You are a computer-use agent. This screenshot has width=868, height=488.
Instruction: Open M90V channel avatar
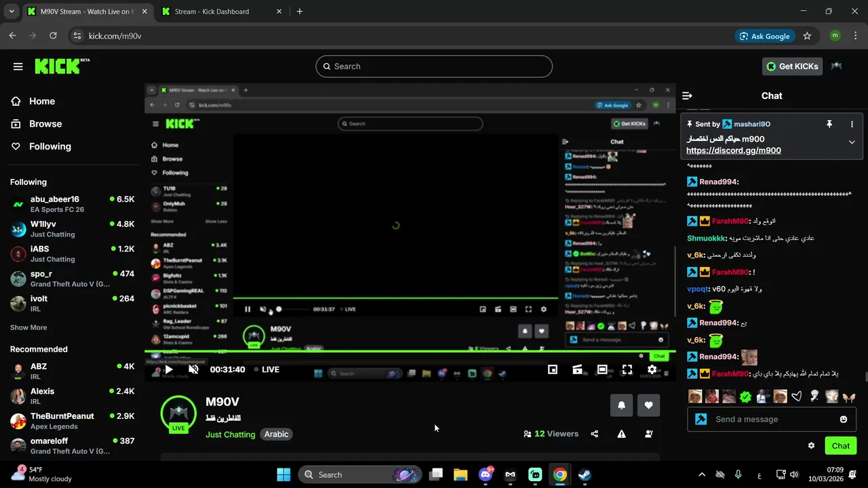(x=178, y=413)
